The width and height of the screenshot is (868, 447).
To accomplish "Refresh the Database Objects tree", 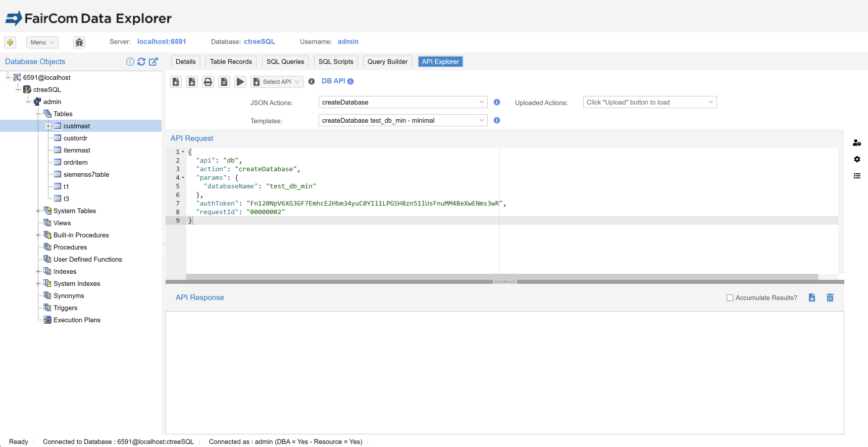I will [141, 62].
